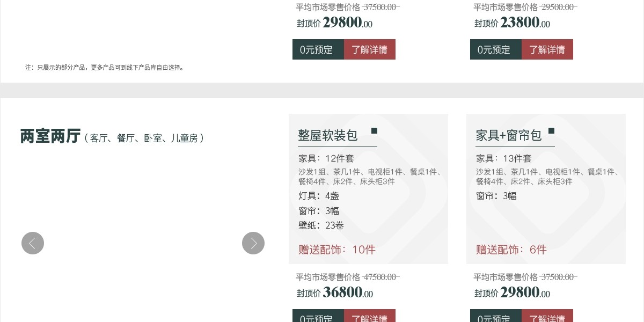Click the previous arrow in the carousel
The width and height of the screenshot is (644, 322).
(x=33, y=243)
